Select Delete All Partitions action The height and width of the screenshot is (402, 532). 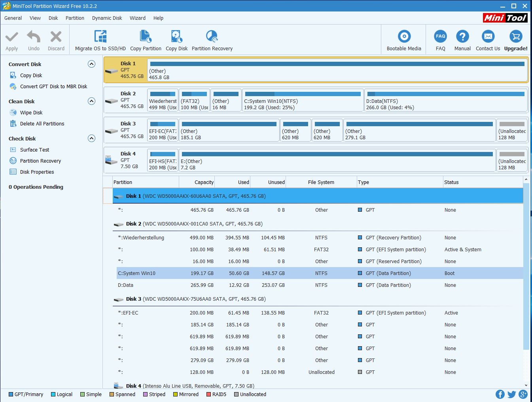pyautogui.click(x=42, y=123)
